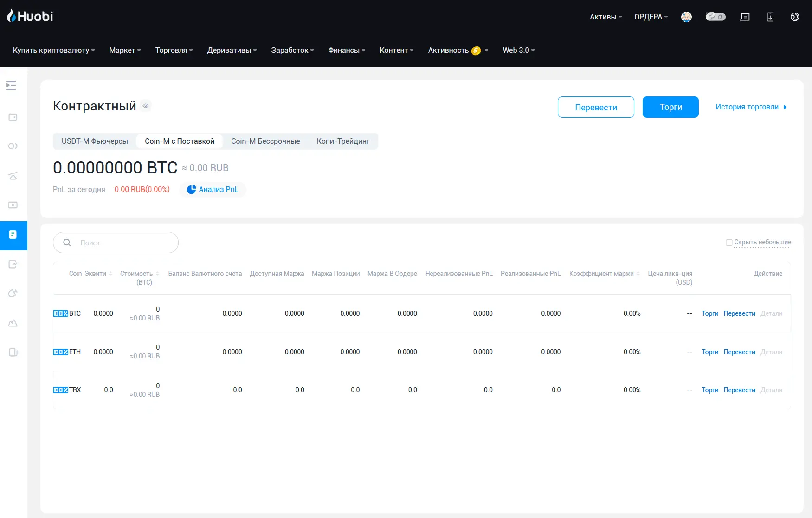812x518 pixels.
Task: Switch to USDT-M Фьючерсы tab
Action: 95,141
